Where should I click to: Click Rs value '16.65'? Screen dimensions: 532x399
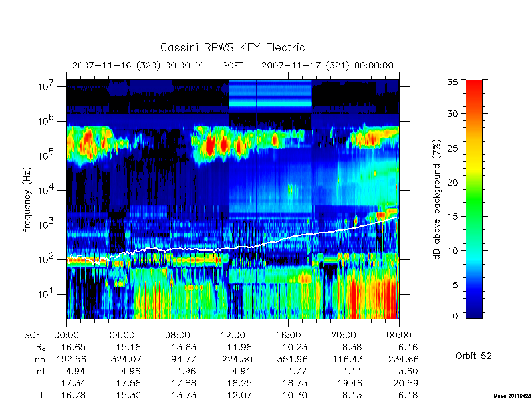click(73, 347)
